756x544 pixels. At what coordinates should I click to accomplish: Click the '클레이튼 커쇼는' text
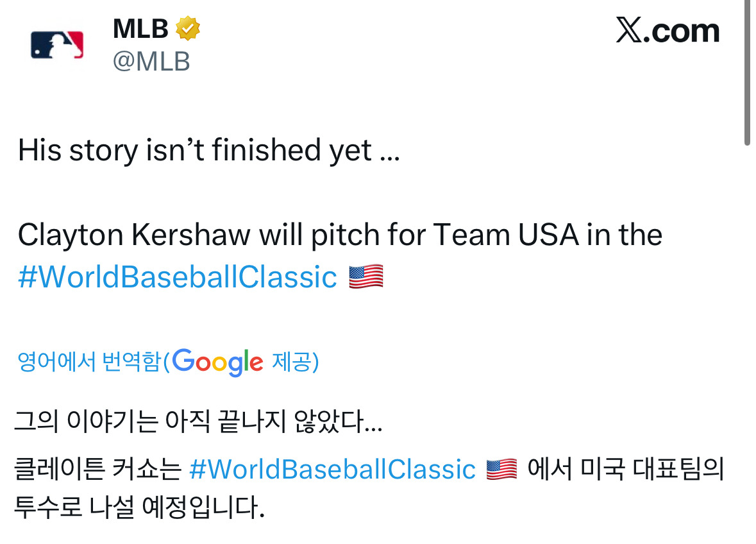(98, 470)
